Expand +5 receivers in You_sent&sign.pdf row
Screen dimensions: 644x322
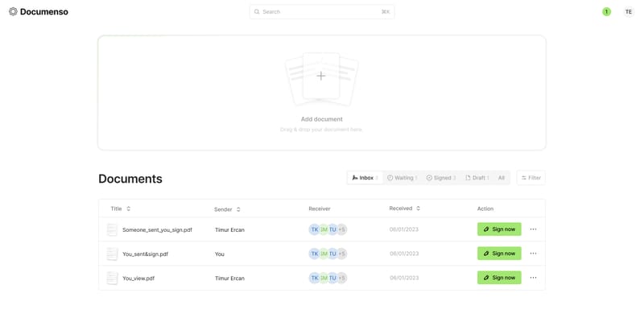click(341, 254)
